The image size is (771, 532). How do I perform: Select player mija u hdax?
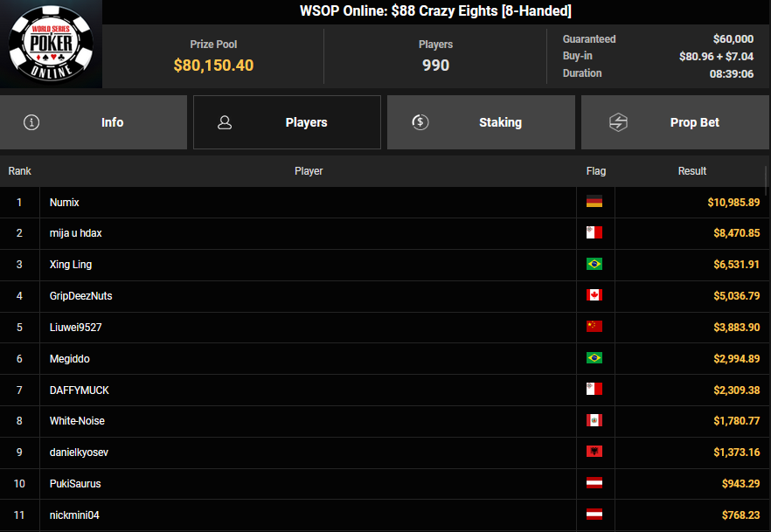point(76,233)
